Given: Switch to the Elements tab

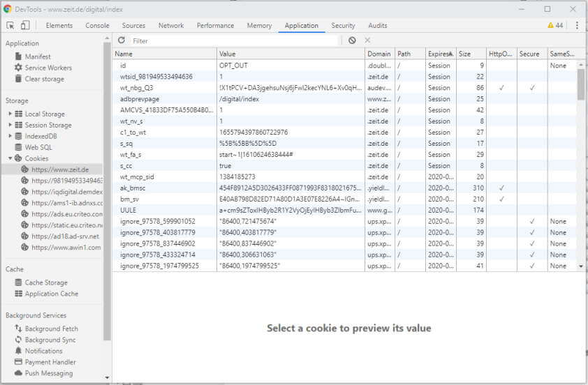Looking at the screenshot, I should 59,26.
